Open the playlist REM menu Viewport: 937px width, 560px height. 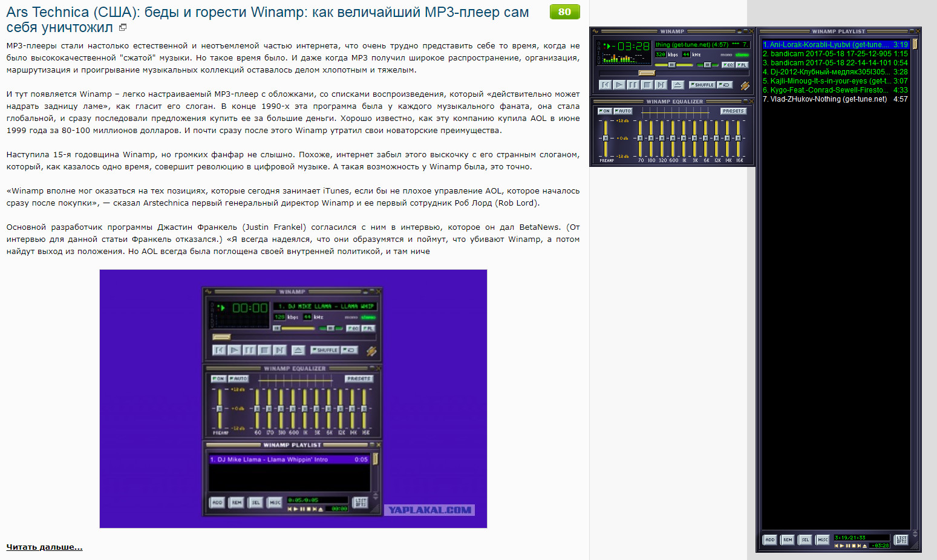(x=787, y=539)
